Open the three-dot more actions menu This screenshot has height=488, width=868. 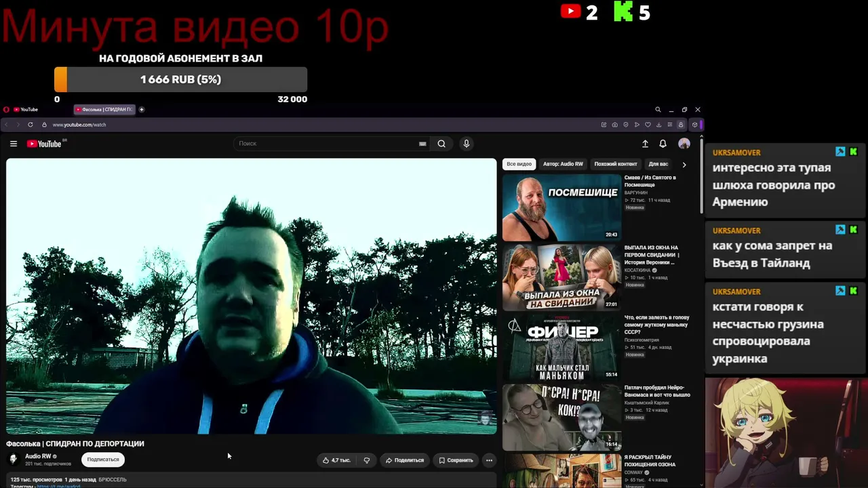pyautogui.click(x=489, y=460)
